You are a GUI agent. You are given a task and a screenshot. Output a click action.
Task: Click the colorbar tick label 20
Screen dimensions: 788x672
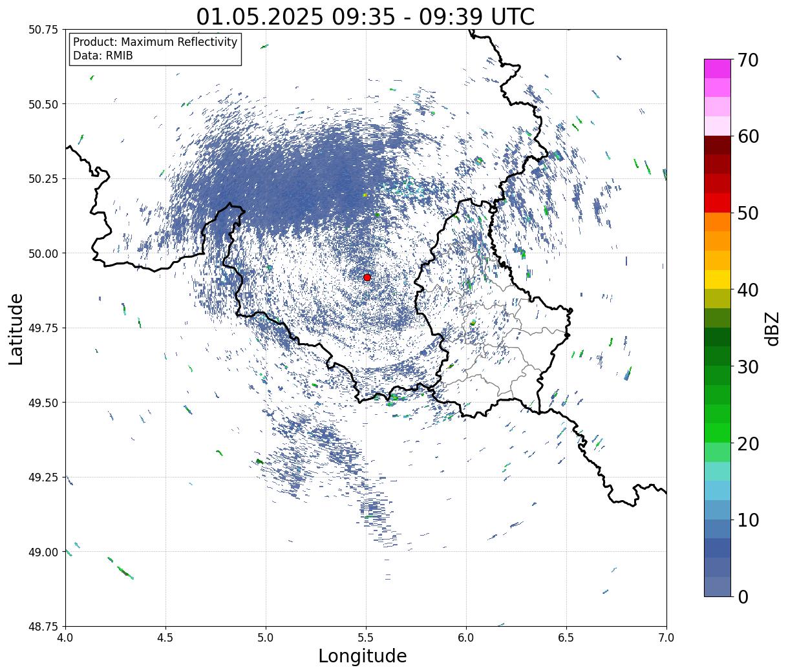pyautogui.click(x=748, y=443)
